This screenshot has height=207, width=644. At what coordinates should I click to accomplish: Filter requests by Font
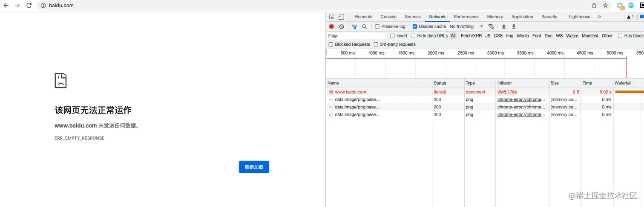[x=537, y=36]
